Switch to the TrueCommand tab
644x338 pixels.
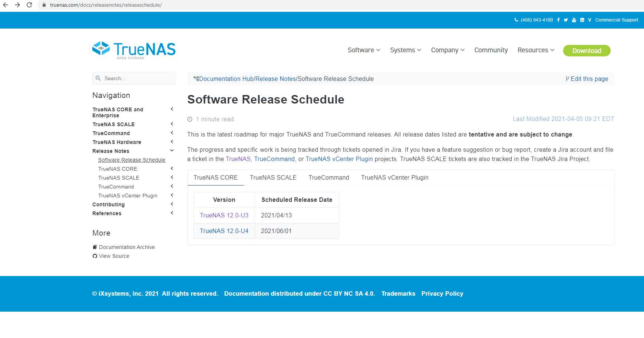tap(329, 177)
